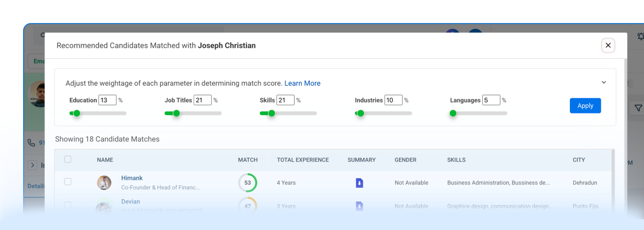Edit the Job Titles percentage field

click(x=203, y=100)
